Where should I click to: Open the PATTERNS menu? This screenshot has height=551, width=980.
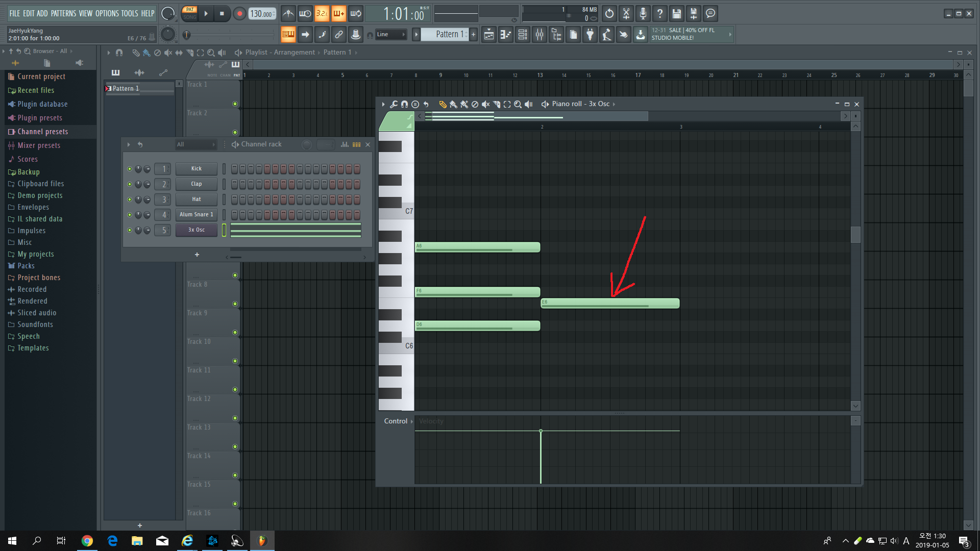tap(63, 14)
